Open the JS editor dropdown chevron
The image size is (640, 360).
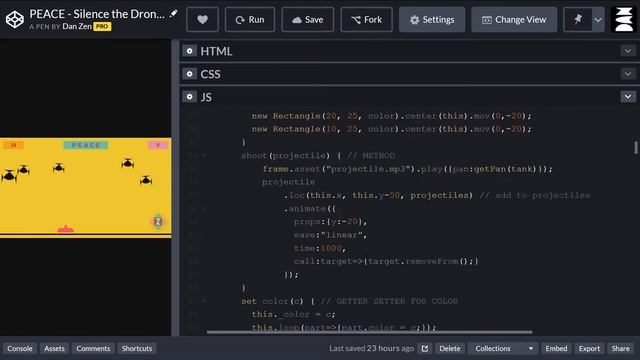628,97
